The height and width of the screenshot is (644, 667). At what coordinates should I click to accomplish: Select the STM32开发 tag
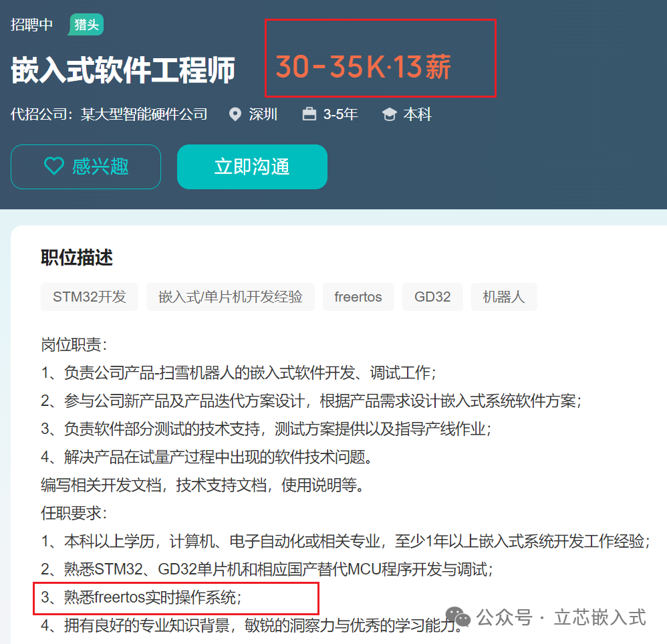pyautogui.click(x=90, y=297)
